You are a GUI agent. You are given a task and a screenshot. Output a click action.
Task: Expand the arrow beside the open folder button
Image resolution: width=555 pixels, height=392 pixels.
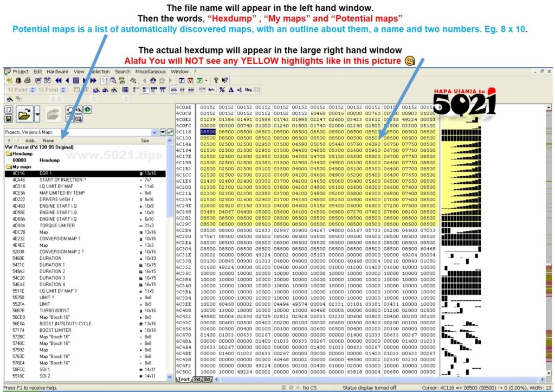pyautogui.click(x=37, y=114)
